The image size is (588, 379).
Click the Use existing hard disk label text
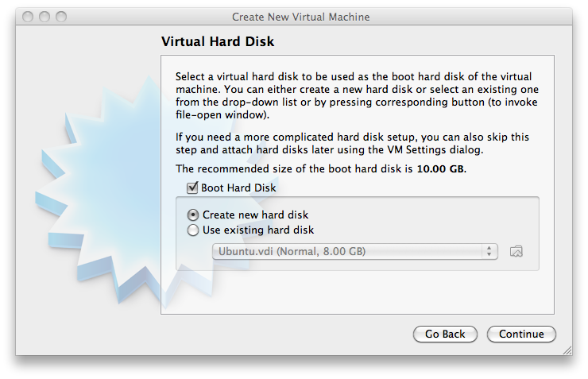point(258,230)
